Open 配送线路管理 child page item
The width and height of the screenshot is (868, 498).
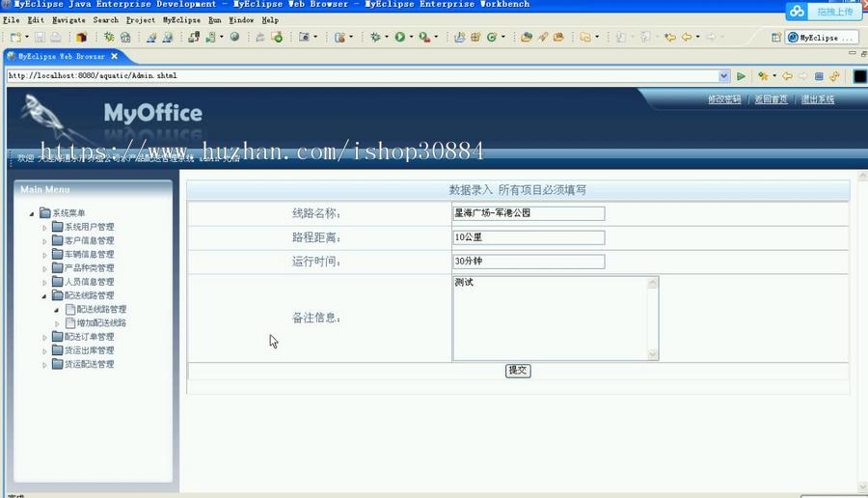click(x=101, y=309)
